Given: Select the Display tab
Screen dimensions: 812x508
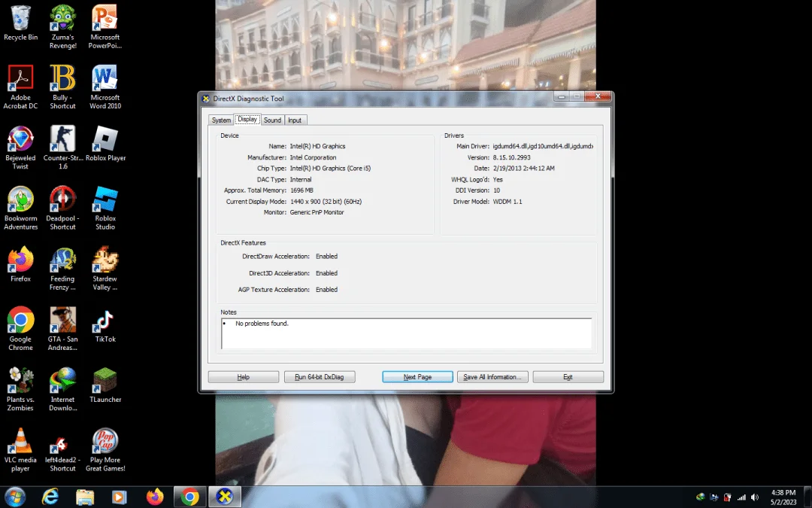Looking at the screenshot, I should pyautogui.click(x=247, y=119).
